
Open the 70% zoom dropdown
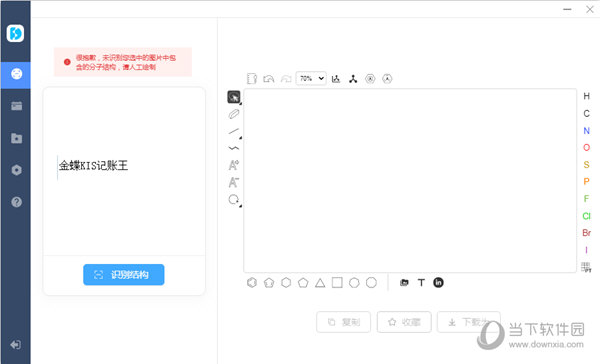point(311,78)
